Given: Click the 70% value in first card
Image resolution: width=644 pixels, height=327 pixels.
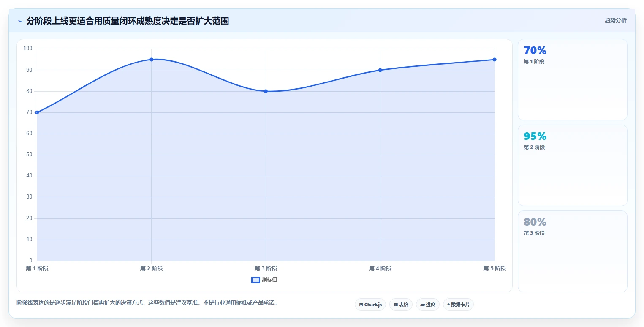Looking at the screenshot, I should click(x=535, y=50).
